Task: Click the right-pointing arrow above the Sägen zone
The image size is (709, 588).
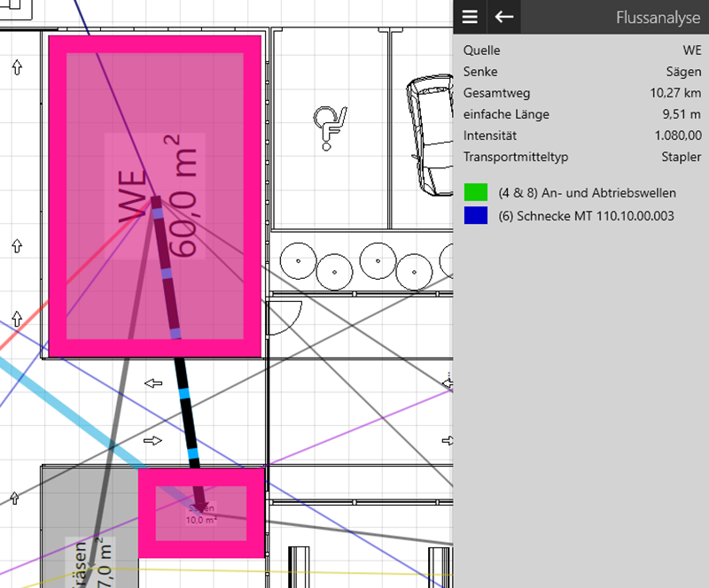Action: (x=153, y=440)
